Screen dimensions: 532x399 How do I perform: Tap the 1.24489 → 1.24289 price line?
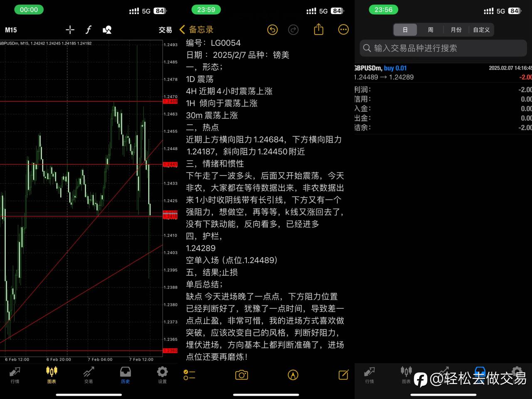384,77
